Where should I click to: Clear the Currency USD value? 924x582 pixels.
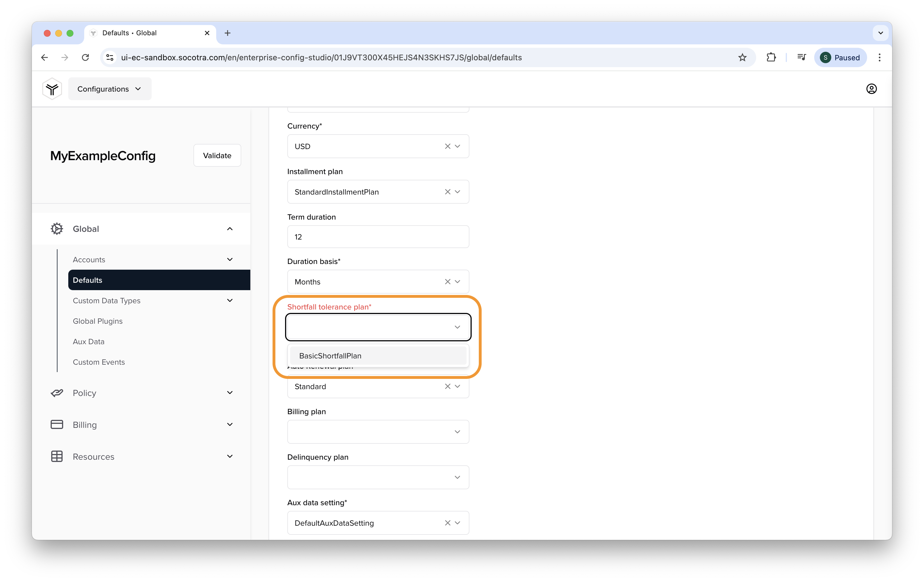(447, 146)
